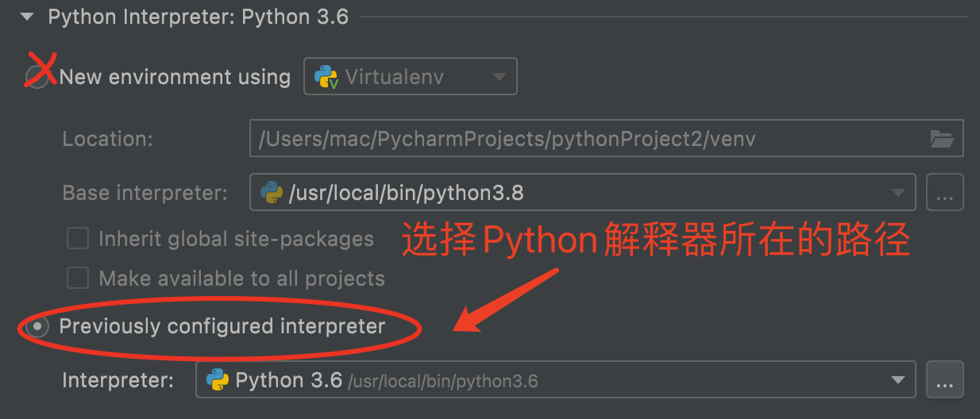Expand the Base interpreter dropdown arrow
Screen dimensions: 980x419
coord(898,193)
